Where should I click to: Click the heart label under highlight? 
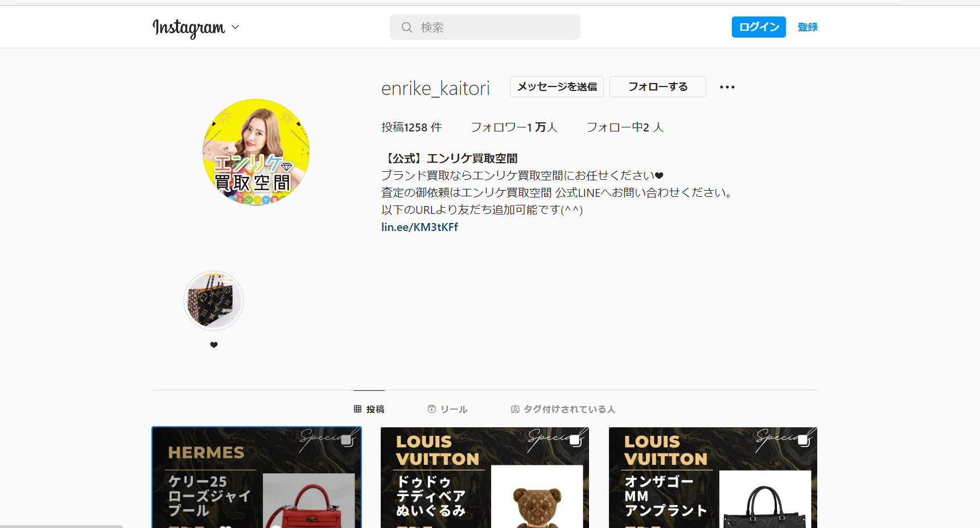click(x=214, y=345)
